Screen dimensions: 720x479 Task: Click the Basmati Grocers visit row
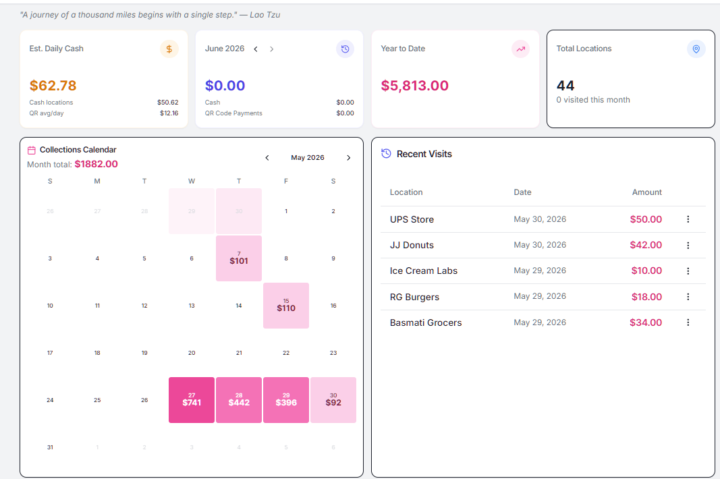coord(543,323)
